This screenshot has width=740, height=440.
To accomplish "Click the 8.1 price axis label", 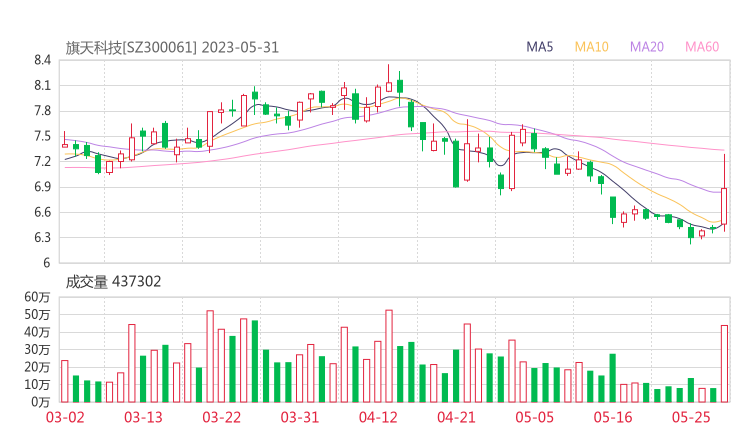I will tap(42, 85).
